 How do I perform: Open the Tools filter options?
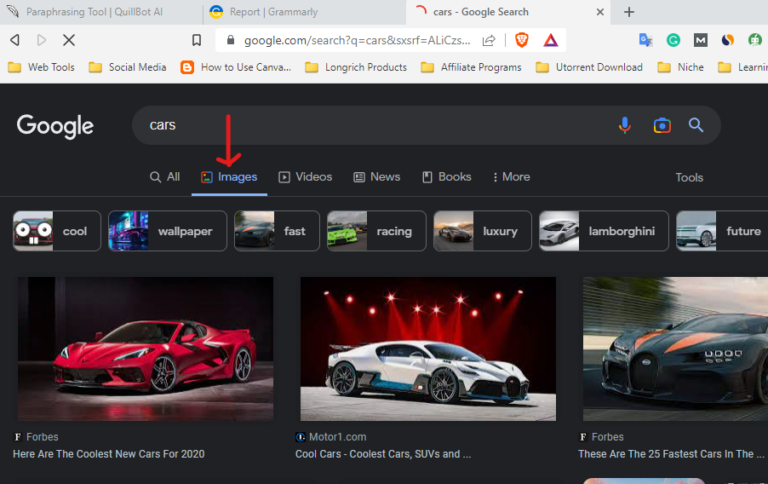click(689, 177)
